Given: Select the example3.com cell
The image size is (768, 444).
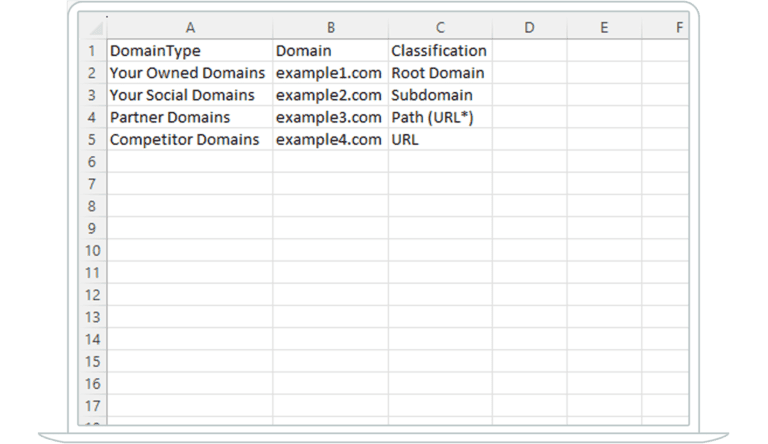Looking at the screenshot, I should point(331,117).
